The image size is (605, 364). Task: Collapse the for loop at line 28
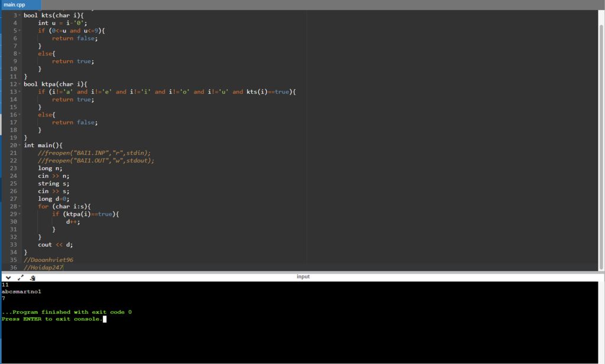coord(19,207)
